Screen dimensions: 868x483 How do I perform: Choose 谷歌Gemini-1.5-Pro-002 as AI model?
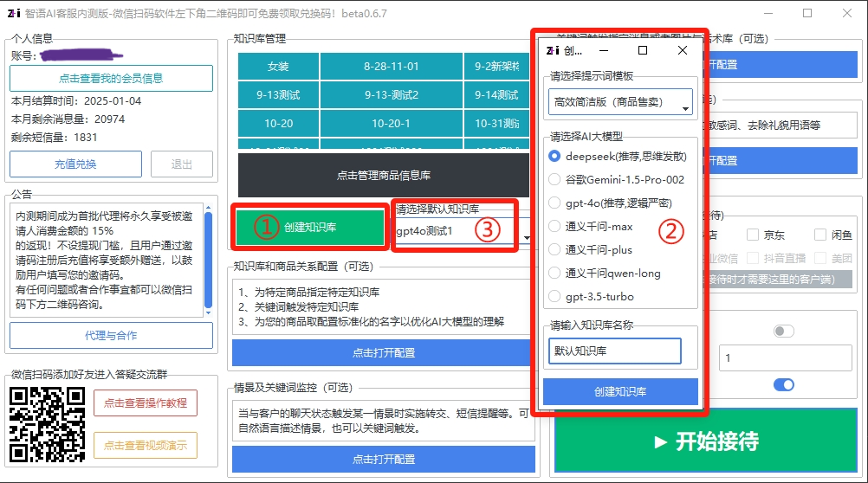tap(555, 180)
